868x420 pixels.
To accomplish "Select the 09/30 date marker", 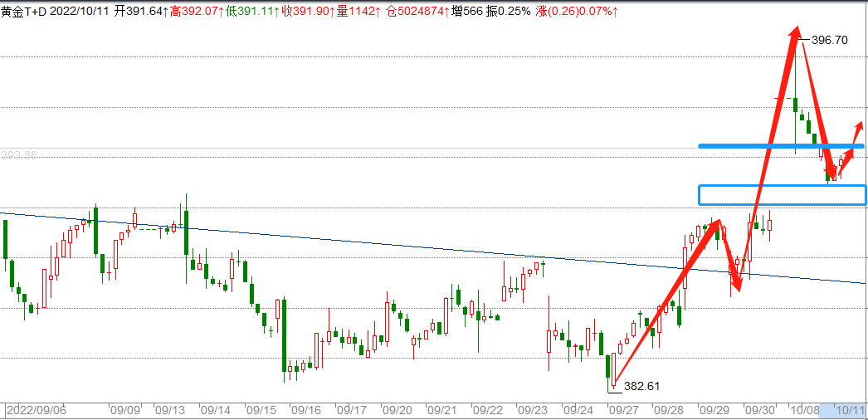I will (x=759, y=411).
